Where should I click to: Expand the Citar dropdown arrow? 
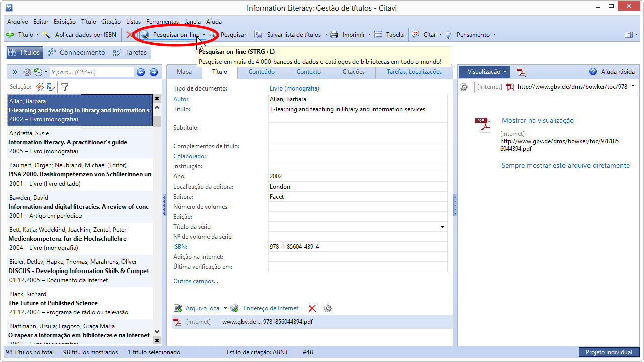click(440, 35)
